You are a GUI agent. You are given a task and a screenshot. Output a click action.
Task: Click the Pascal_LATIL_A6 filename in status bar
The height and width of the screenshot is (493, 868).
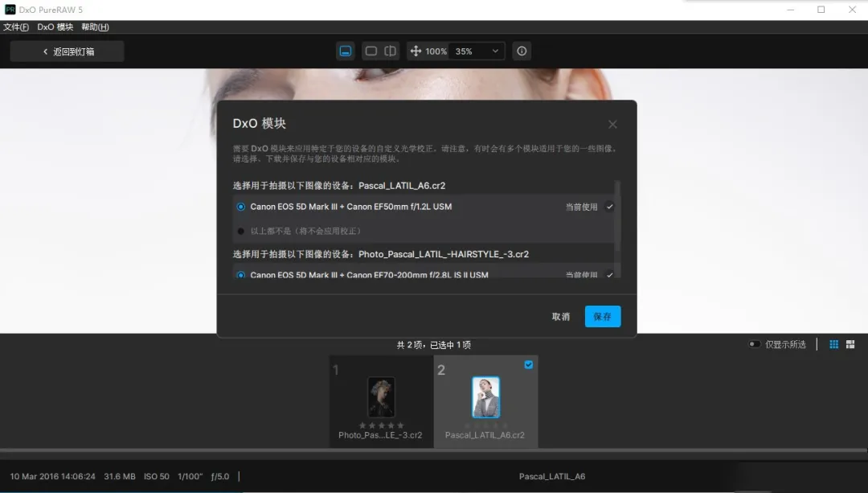(552, 476)
